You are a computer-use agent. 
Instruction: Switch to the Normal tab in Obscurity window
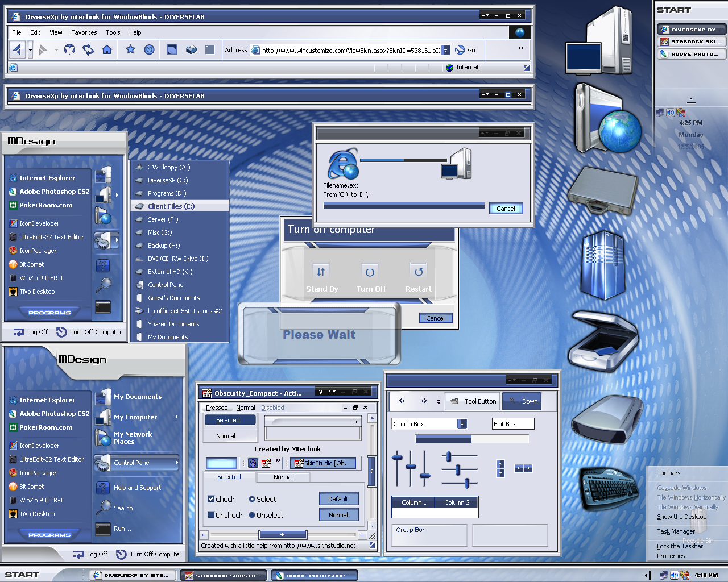point(283,477)
